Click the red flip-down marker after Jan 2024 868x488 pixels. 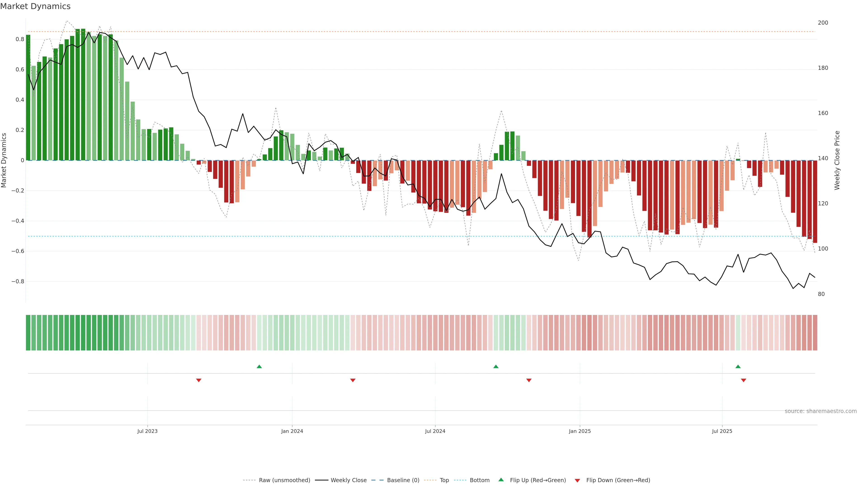[353, 380]
